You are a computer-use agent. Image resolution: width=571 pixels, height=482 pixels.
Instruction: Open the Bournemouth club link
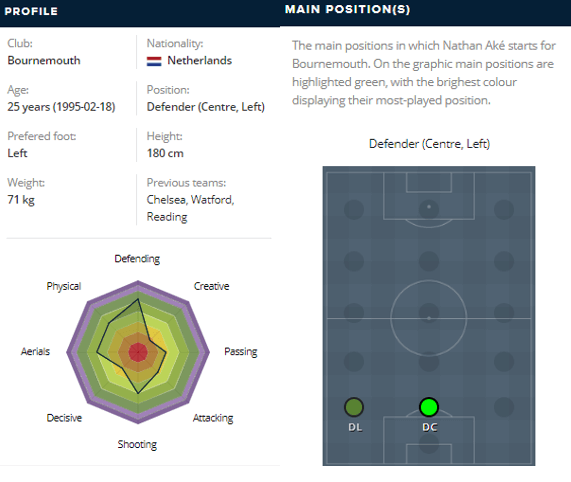[44, 60]
